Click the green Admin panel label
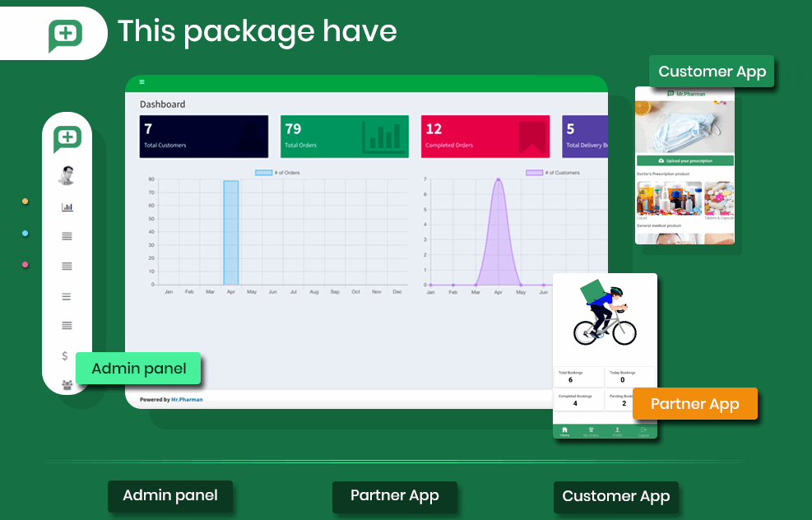 point(138,369)
